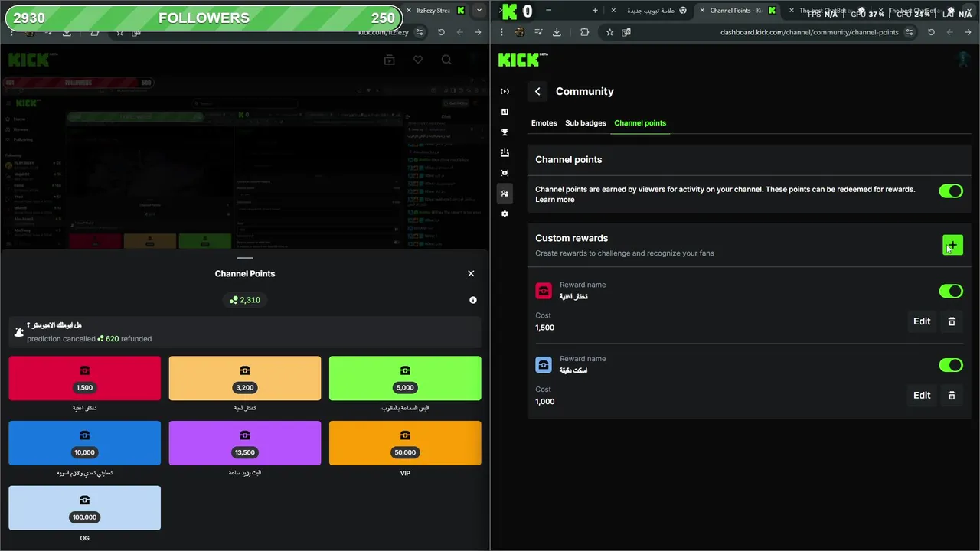Redeem the green 5,000 reward card
The width and height of the screenshot is (980, 551).
click(405, 378)
